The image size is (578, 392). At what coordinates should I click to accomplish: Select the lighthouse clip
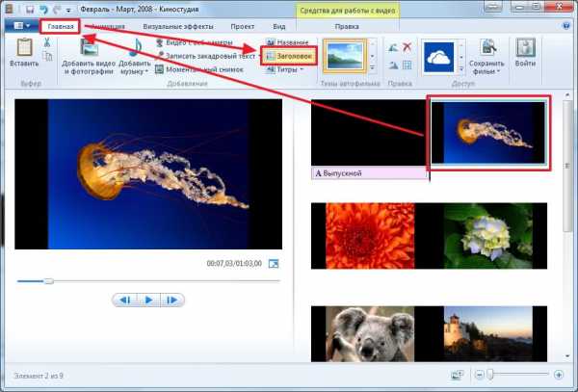click(x=488, y=334)
